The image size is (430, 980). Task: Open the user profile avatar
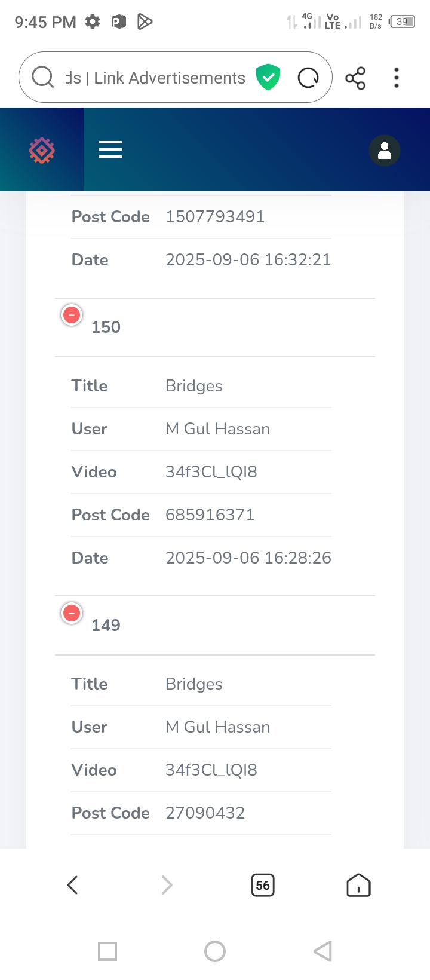pyautogui.click(x=385, y=151)
